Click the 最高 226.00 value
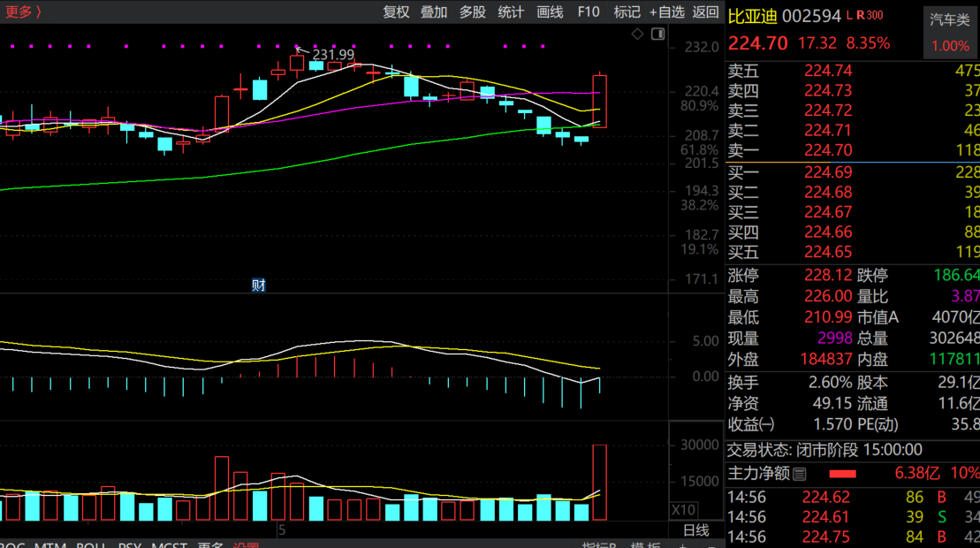 (x=827, y=296)
